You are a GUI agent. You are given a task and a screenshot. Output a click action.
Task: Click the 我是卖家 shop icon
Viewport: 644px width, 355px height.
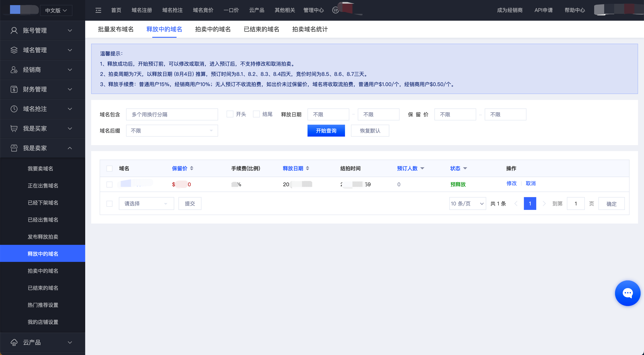[x=14, y=148]
